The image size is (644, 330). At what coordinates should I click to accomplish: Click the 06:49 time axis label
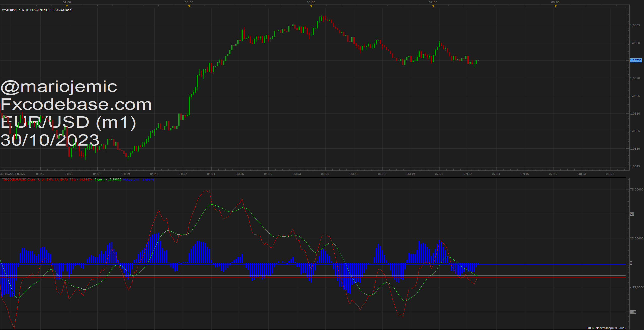411,174
